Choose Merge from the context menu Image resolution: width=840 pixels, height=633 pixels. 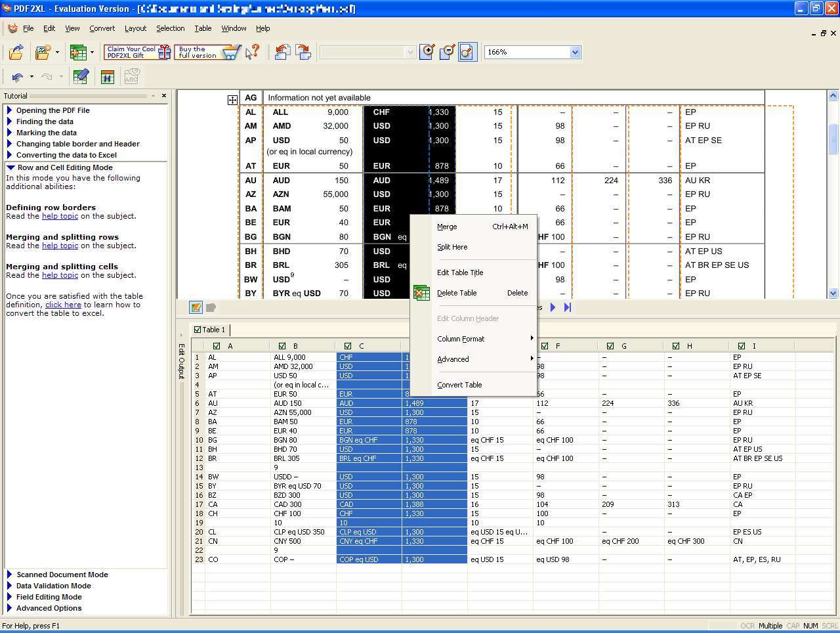[473, 227]
